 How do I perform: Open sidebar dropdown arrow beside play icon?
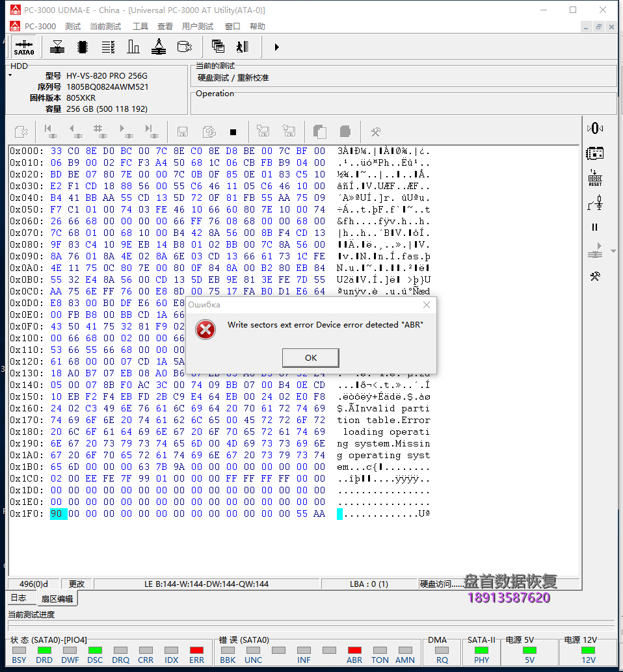(x=613, y=251)
